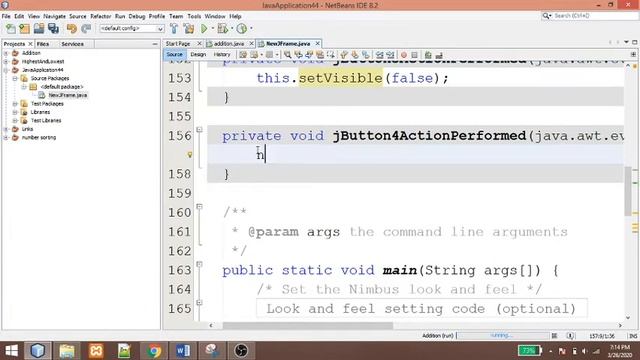Viewport: 640px width, 360px height.
Task: Click the Shift Line Right editor icon
Action: (x=390, y=55)
